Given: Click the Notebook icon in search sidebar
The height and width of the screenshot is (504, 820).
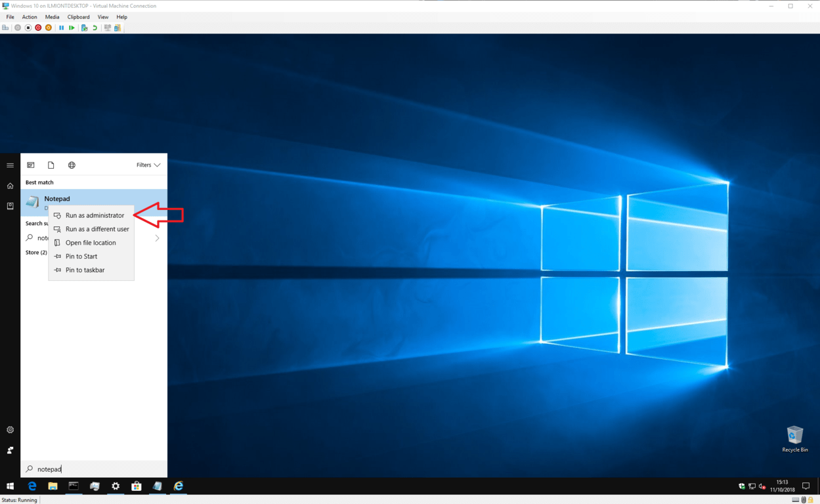Looking at the screenshot, I should [x=10, y=206].
